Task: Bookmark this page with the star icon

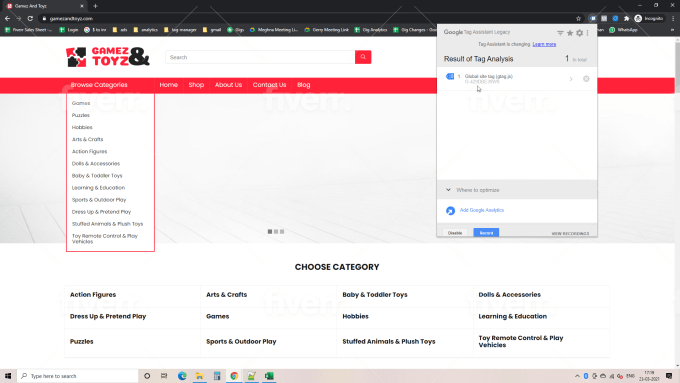Action: pos(578,19)
